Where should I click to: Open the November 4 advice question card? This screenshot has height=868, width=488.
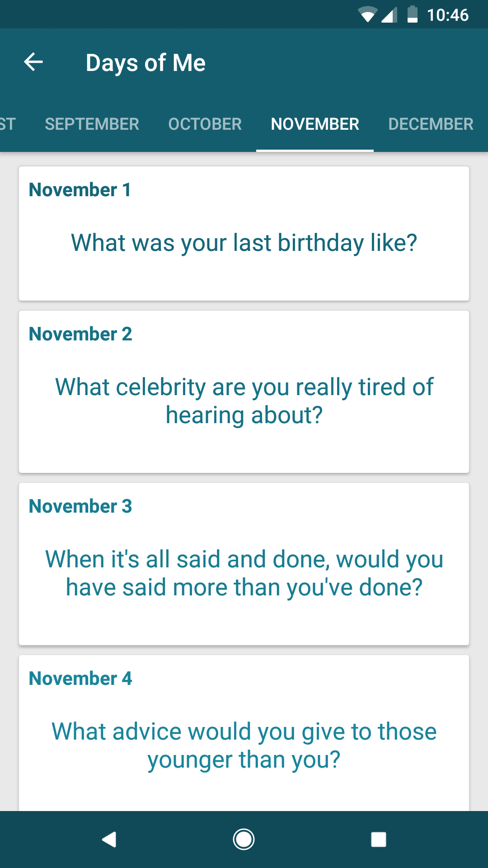click(244, 745)
